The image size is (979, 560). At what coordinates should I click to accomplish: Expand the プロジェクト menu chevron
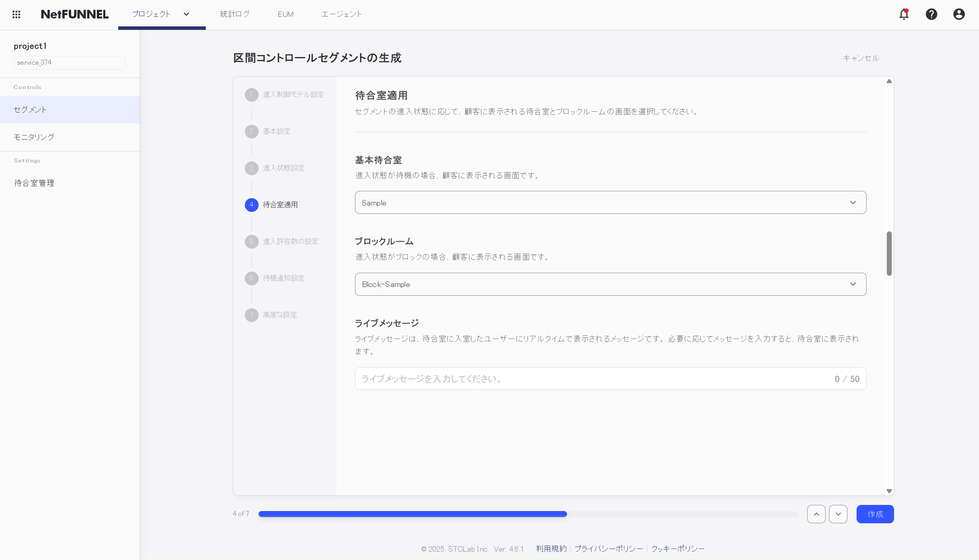click(186, 14)
